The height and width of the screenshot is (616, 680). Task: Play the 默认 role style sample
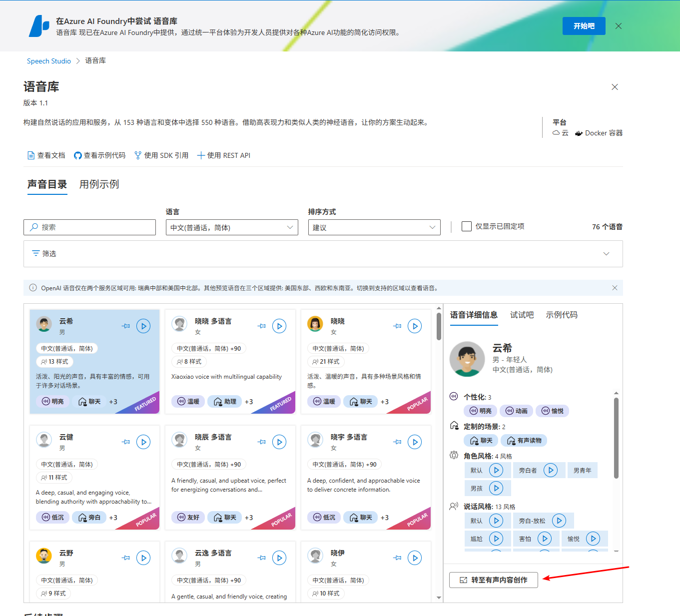point(496,470)
